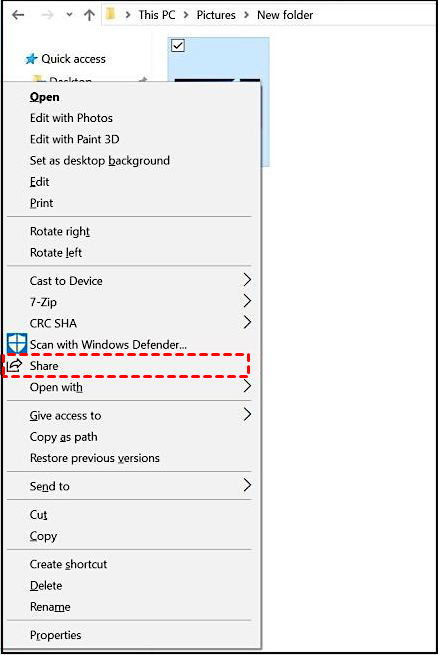Click This PC in the address breadcrumb

(x=157, y=15)
